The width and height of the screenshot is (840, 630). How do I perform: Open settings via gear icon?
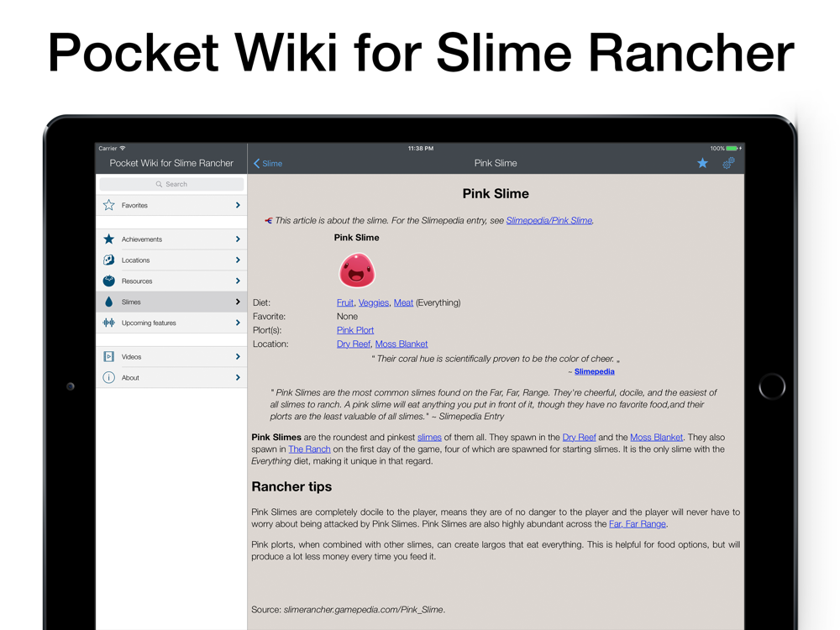coord(728,163)
